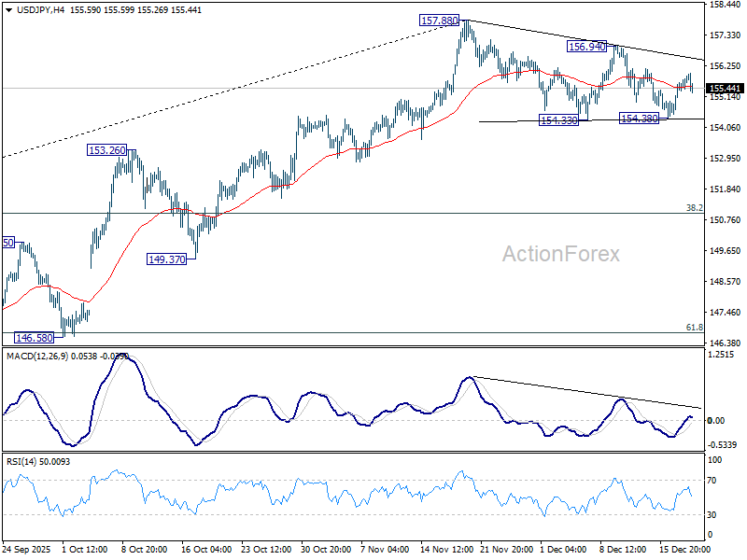Click the MACD -0.5339 axis value

pos(723,445)
